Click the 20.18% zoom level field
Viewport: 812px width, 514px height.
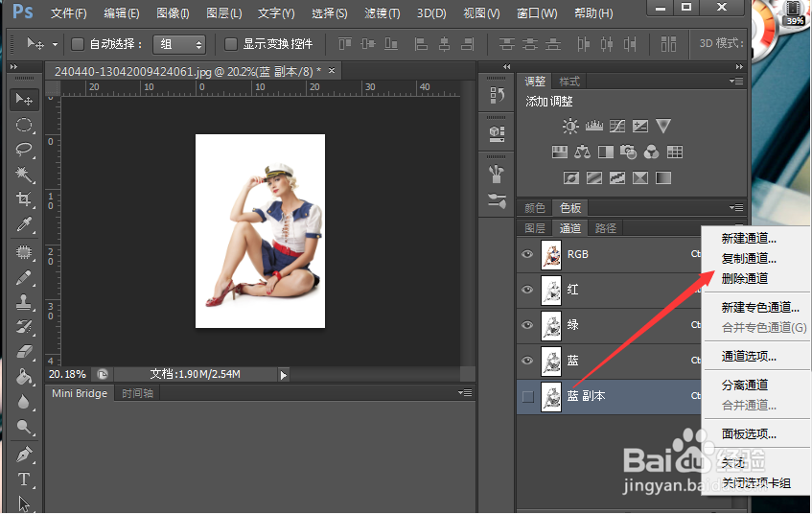click(x=67, y=374)
